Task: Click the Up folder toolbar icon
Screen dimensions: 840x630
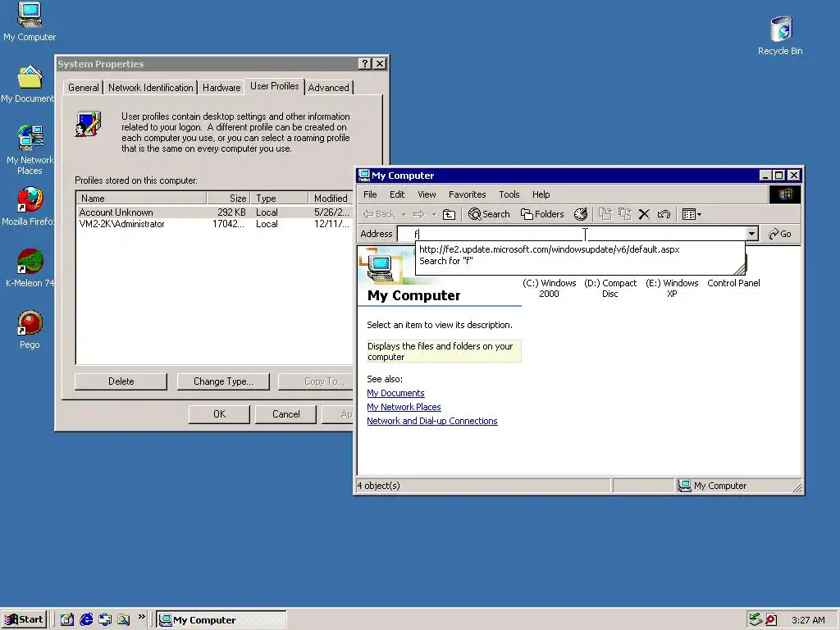Action: (x=449, y=214)
